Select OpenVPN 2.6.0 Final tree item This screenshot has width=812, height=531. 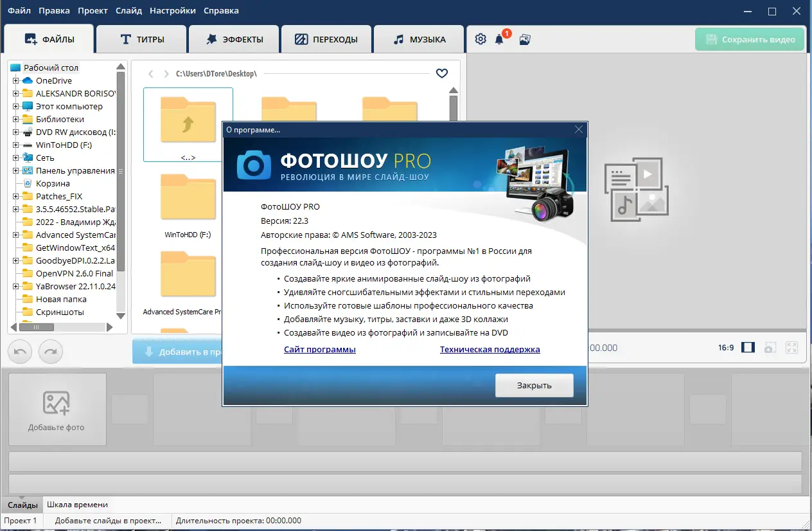(75, 274)
